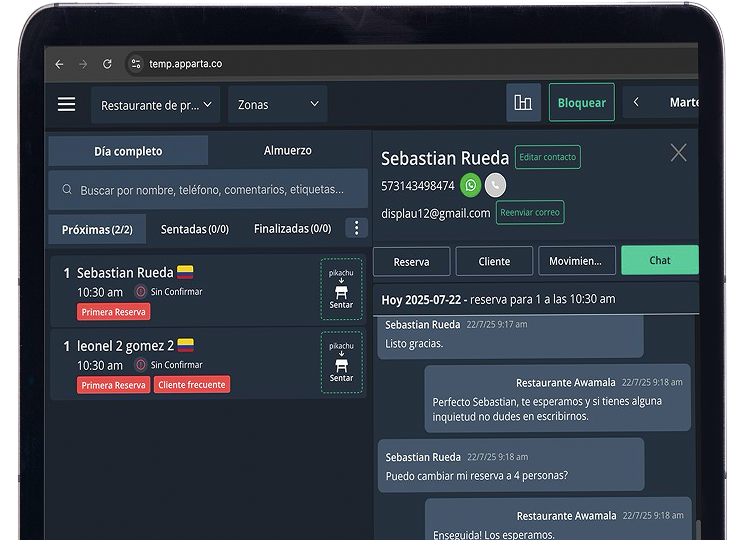Click email displau12@gmail.com

tap(435, 213)
